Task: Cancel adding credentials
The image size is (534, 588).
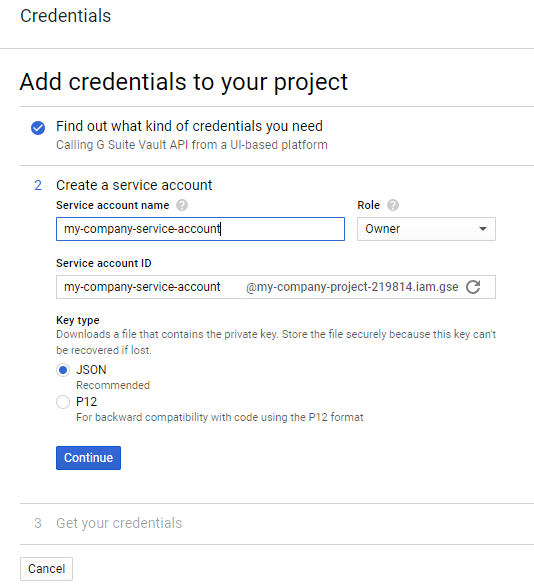Action: [x=46, y=569]
